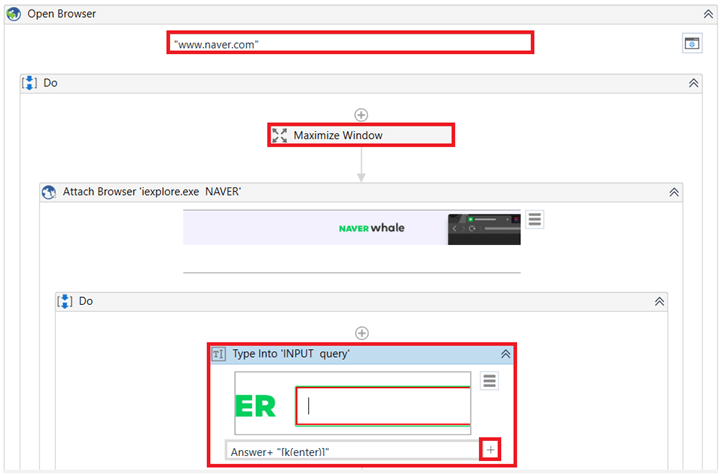Image resolution: width=720 pixels, height=476 pixels.
Task: Click the inner Do sequence icon
Action: pos(65,301)
